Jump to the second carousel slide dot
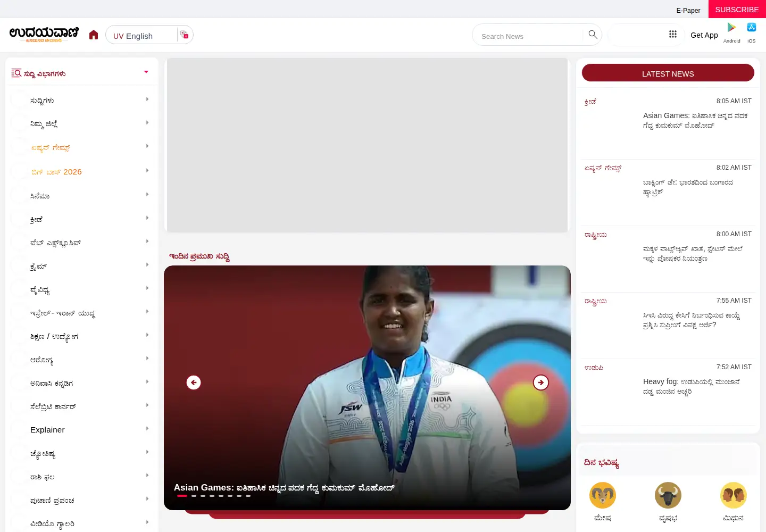 pos(194,496)
